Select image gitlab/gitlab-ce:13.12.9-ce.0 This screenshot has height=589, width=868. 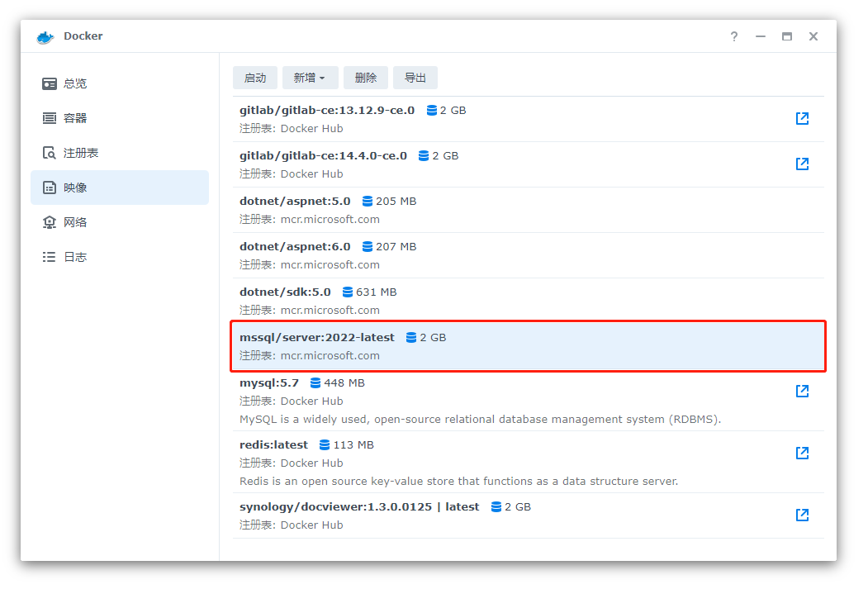coord(528,119)
